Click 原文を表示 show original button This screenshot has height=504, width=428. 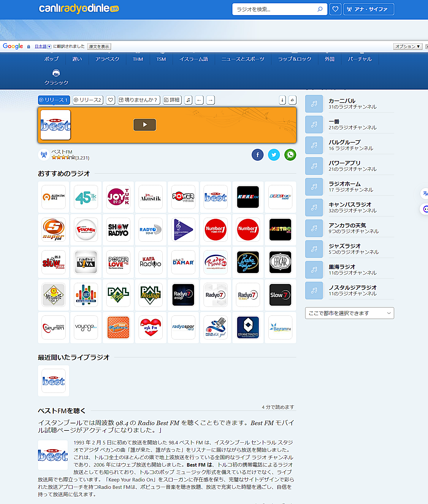pos(99,47)
